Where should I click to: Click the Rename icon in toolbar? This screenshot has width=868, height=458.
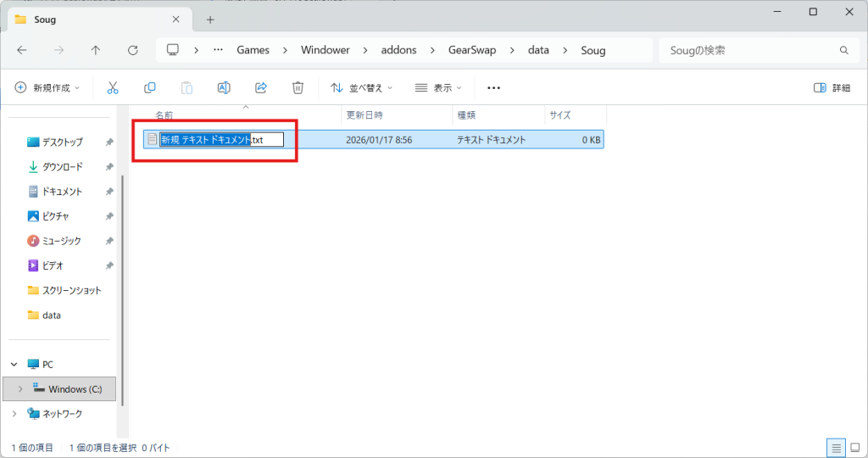pos(224,87)
